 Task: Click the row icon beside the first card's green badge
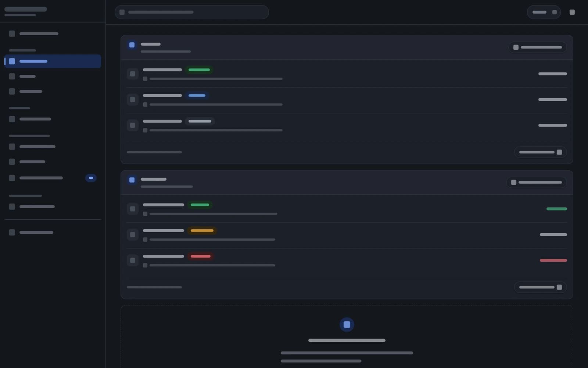point(133,74)
